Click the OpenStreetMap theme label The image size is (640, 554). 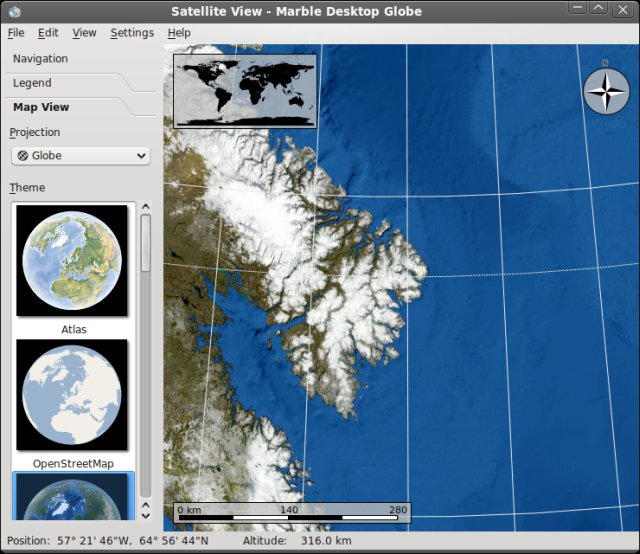click(73, 464)
